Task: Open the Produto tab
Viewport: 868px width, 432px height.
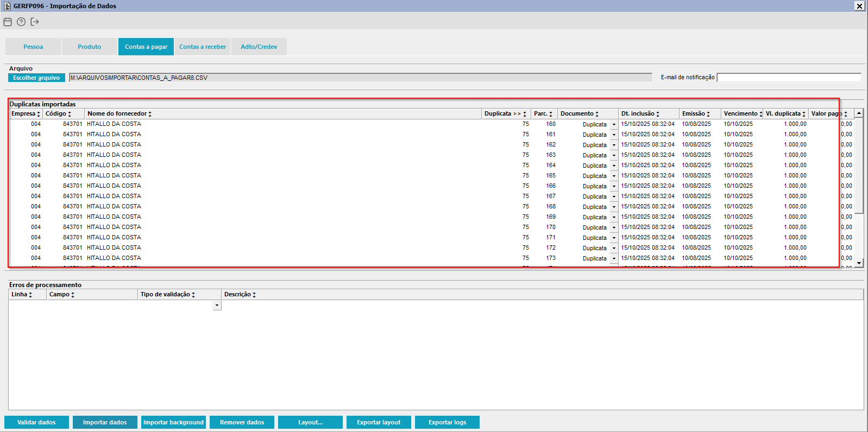Action: (90, 47)
